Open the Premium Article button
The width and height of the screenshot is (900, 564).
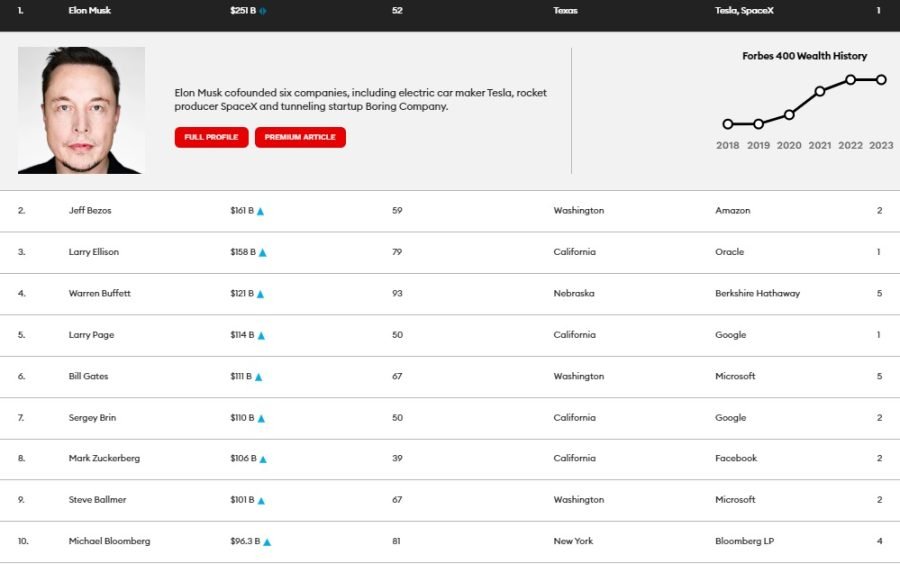point(300,137)
